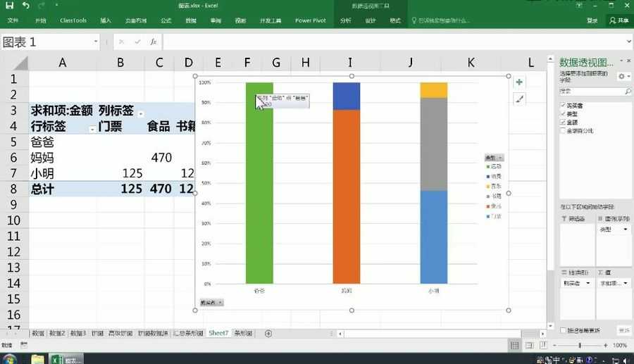The height and width of the screenshot is (364, 634).
Task: Open the 数据 (Data) ribbon tab
Action: (191, 20)
